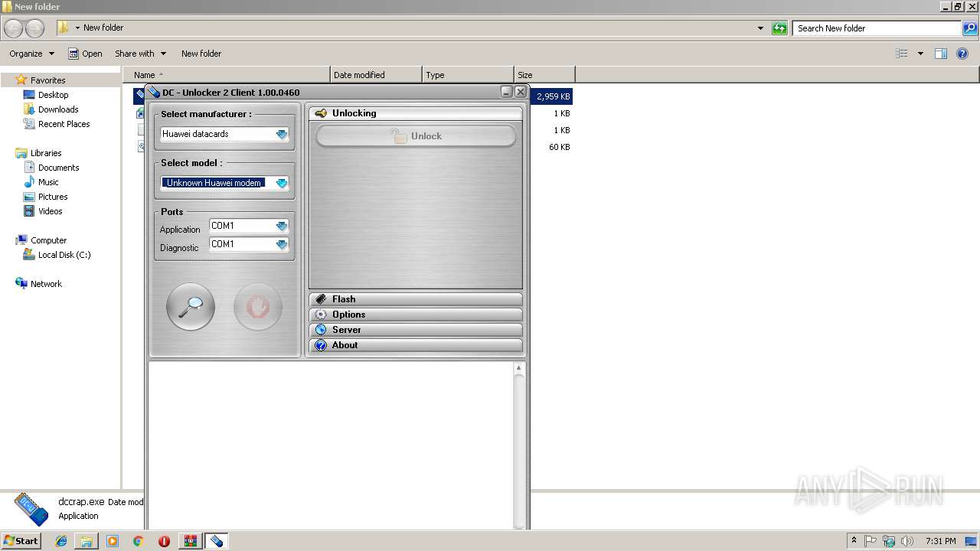Click inside the DC-Unlocker log area
The image size is (980, 551).
click(x=331, y=445)
